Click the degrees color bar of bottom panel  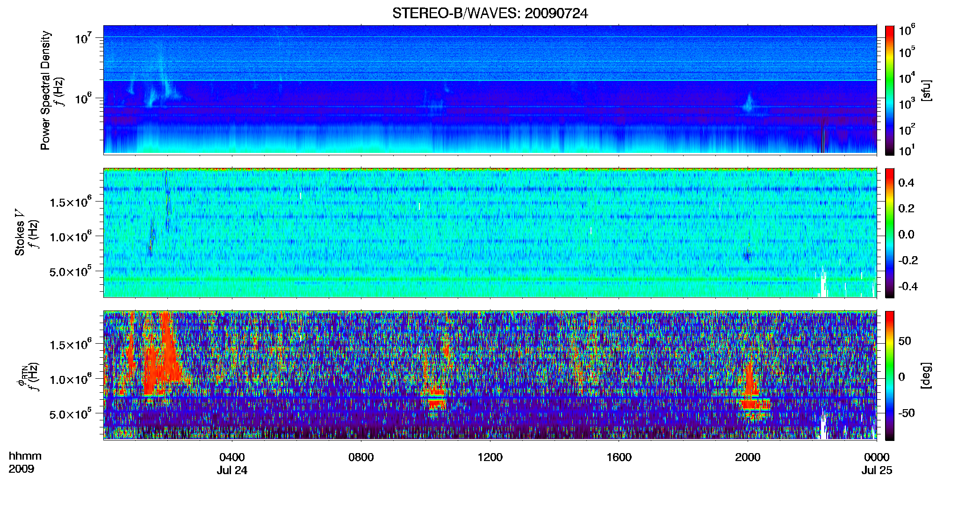click(890, 376)
